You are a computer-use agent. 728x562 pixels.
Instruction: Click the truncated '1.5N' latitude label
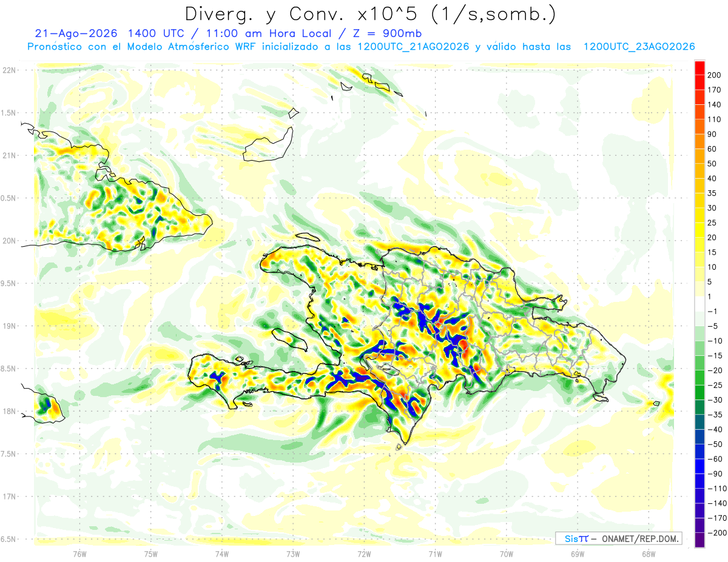click(8, 113)
